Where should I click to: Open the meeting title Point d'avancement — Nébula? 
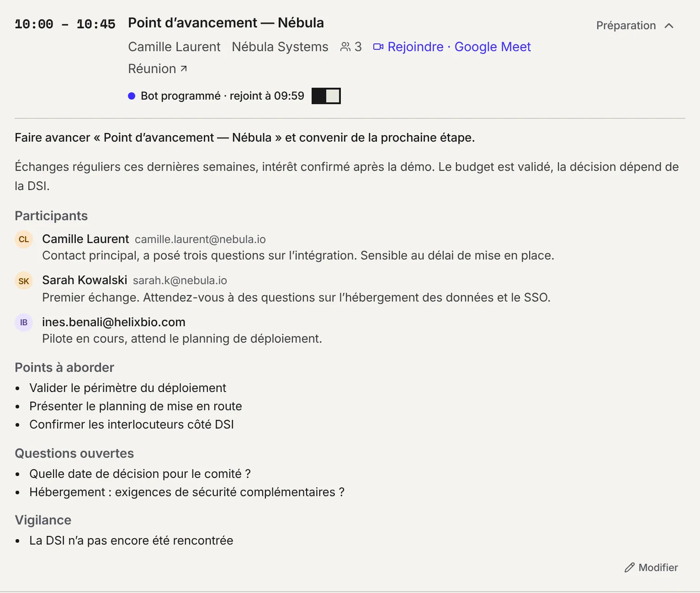(226, 23)
